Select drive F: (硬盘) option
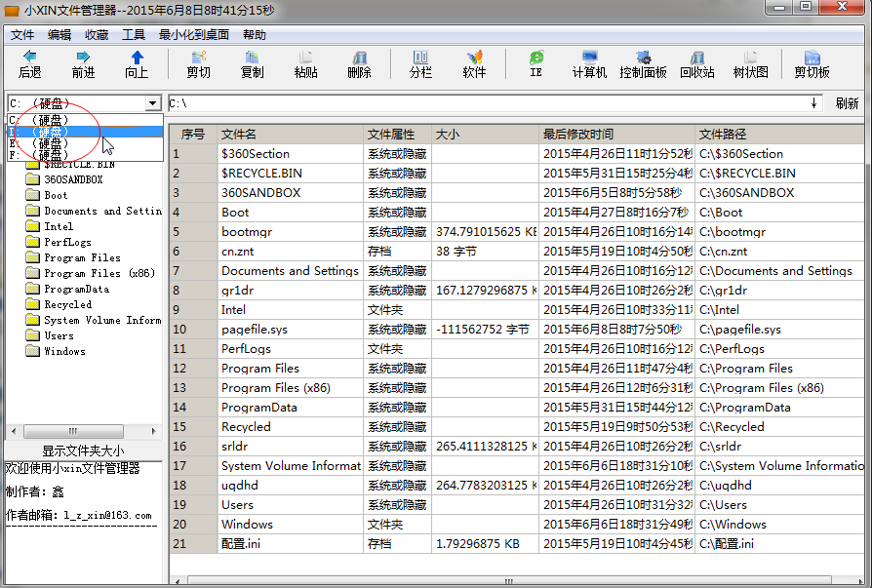 click(x=85, y=154)
